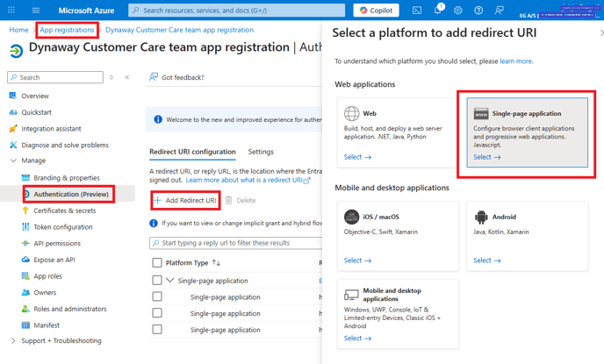Screen dimensions: 604x364
Task: Collapse the Single-page application row group
Action: [x=170, y=281]
